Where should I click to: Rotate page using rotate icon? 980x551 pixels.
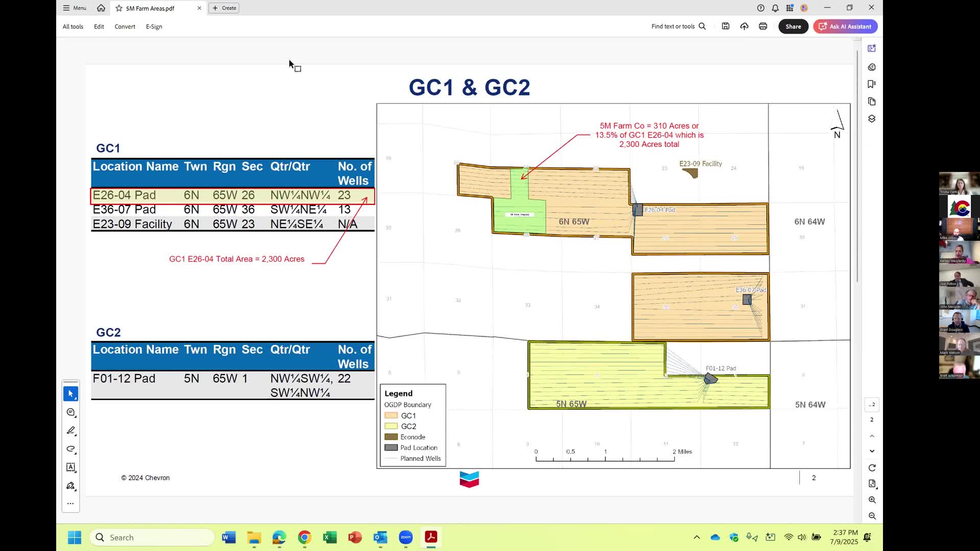tap(872, 468)
